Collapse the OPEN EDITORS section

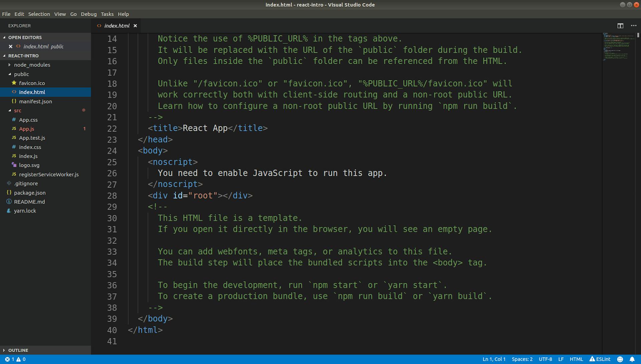pos(25,37)
